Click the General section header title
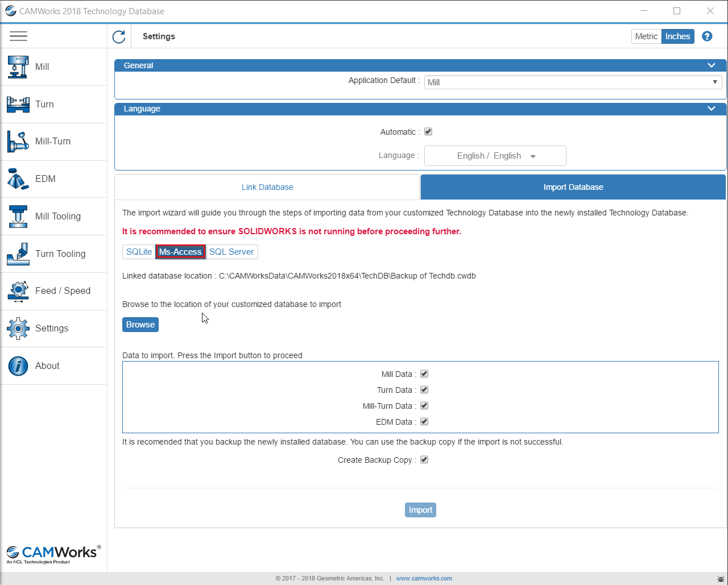Screen dimensions: 728x585 [x=138, y=65]
